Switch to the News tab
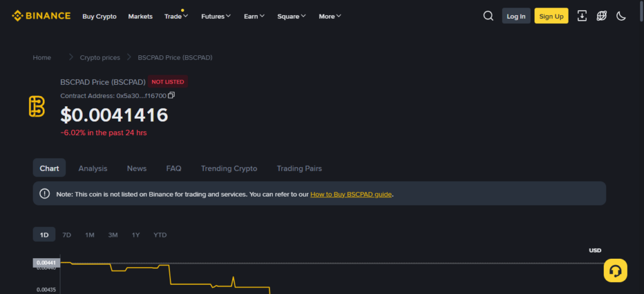This screenshot has width=644, height=294. (136, 168)
